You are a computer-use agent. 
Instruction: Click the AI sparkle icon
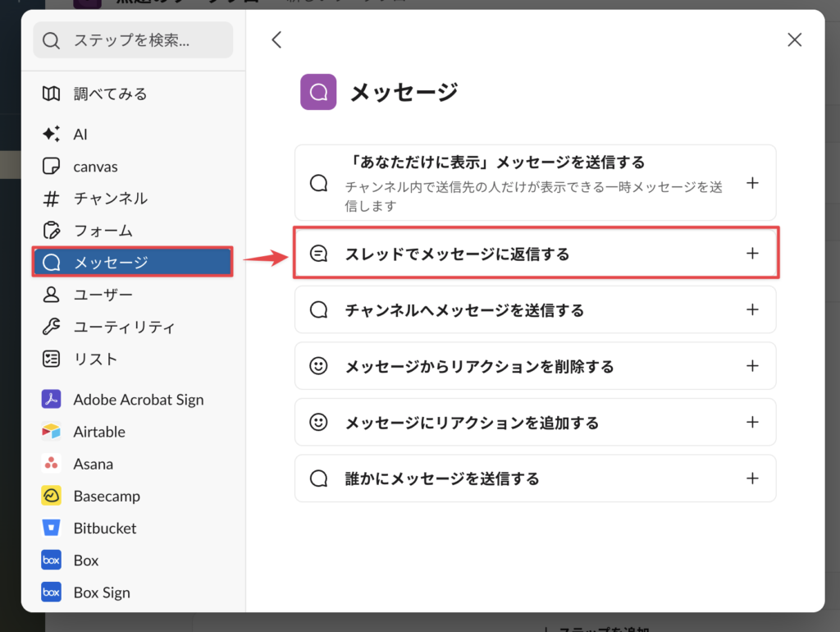coord(51,134)
